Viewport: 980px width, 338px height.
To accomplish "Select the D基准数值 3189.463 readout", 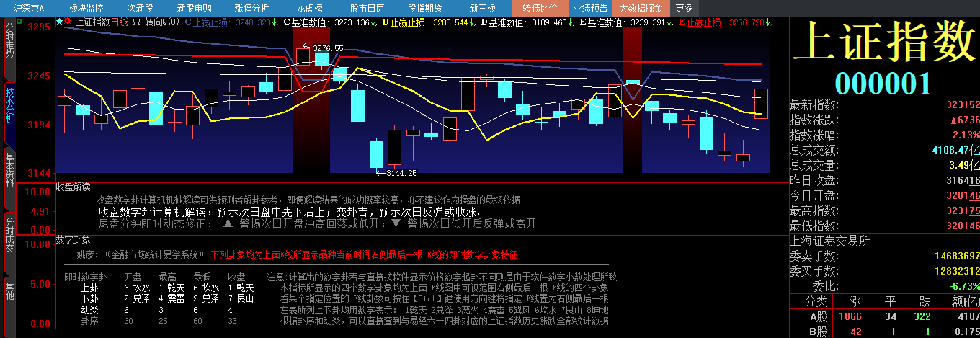I will click(x=527, y=22).
